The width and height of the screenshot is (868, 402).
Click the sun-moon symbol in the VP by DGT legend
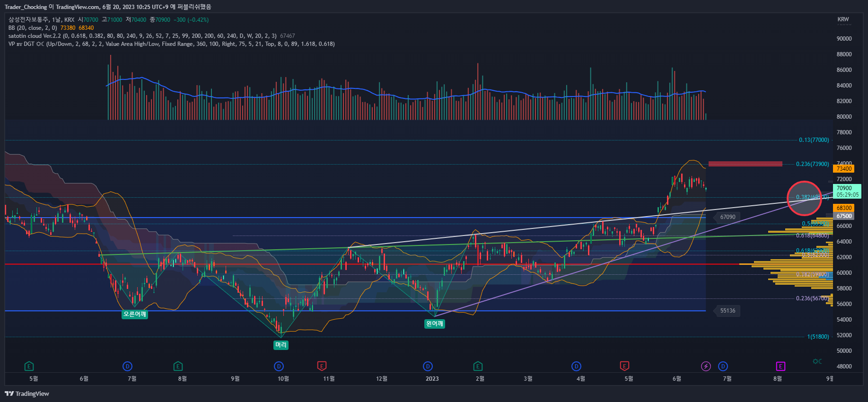[x=40, y=44]
